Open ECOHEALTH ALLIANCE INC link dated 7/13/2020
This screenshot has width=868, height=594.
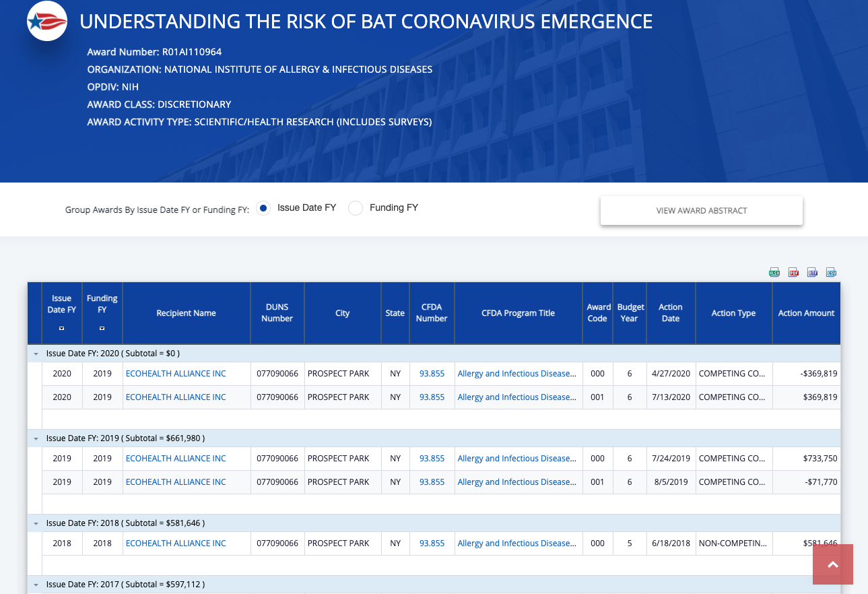[x=176, y=397]
